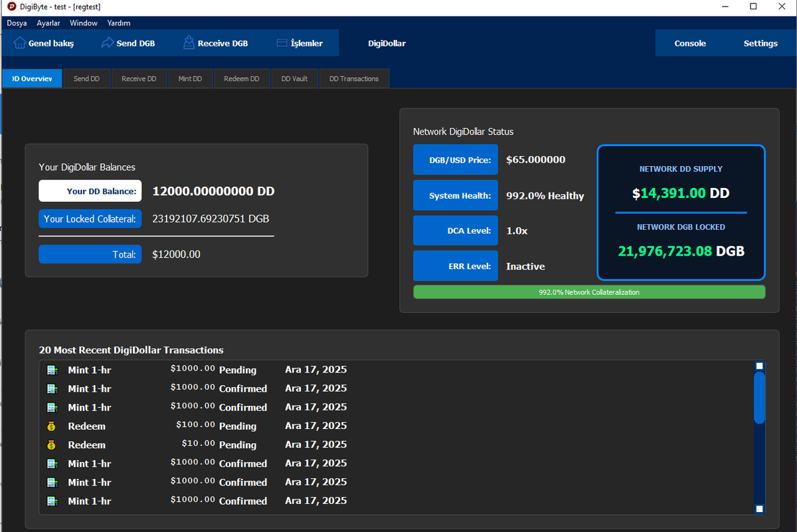The height and width of the screenshot is (532, 797).
Task: Click the Your Locked Collateral label
Action: [90, 219]
